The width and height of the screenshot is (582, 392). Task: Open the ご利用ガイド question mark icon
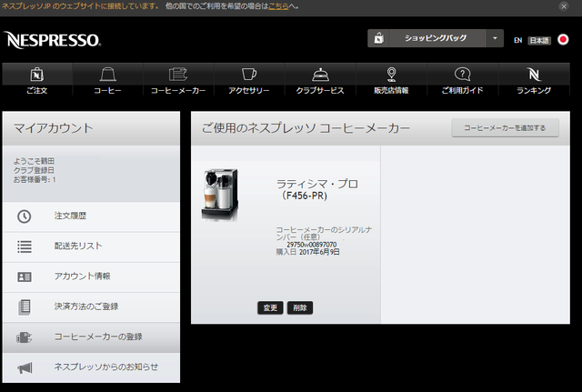pos(463,75)
